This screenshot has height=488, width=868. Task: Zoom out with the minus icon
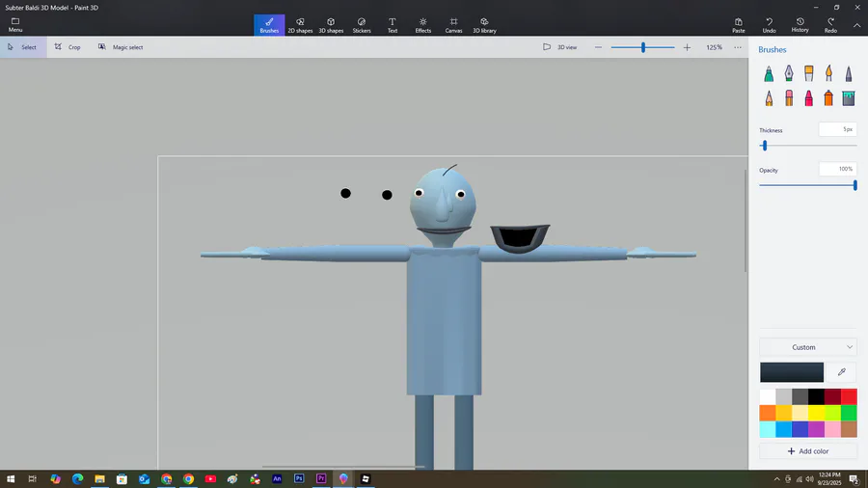click(598, 47)
